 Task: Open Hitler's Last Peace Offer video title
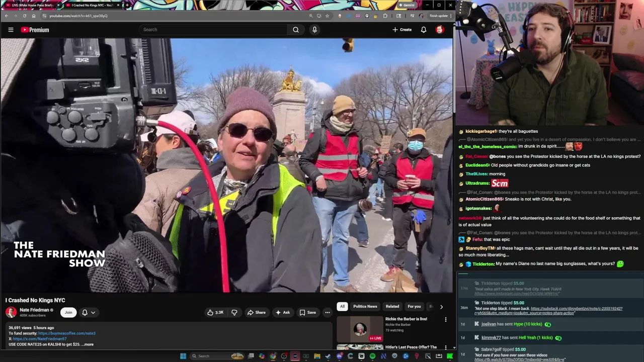[x=411, y=347]
